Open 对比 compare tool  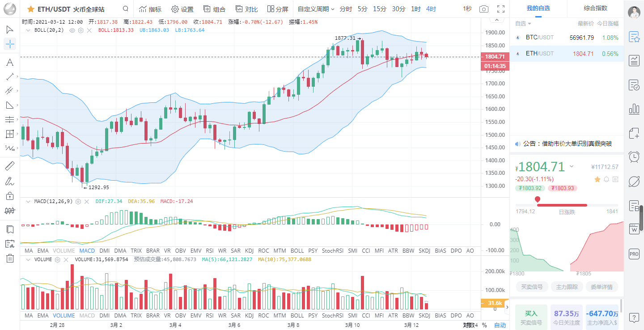[246, 9]
